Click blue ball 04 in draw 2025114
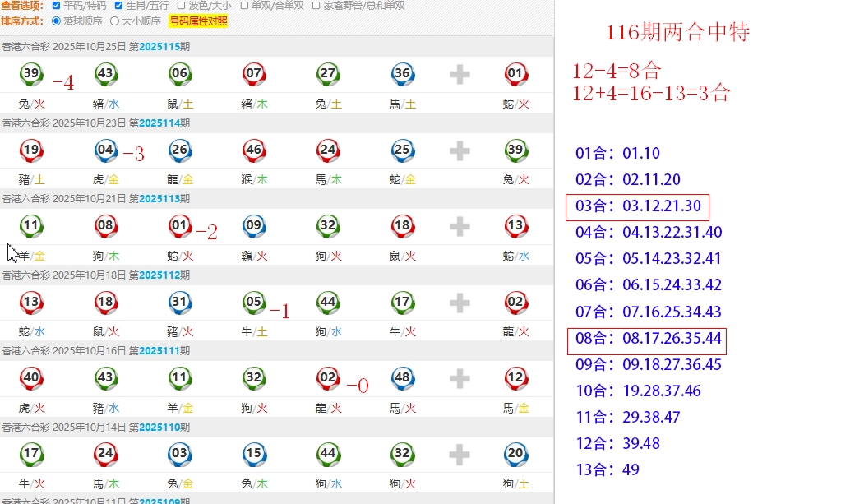This screenshot has width=864, height=504. point(105,150)
